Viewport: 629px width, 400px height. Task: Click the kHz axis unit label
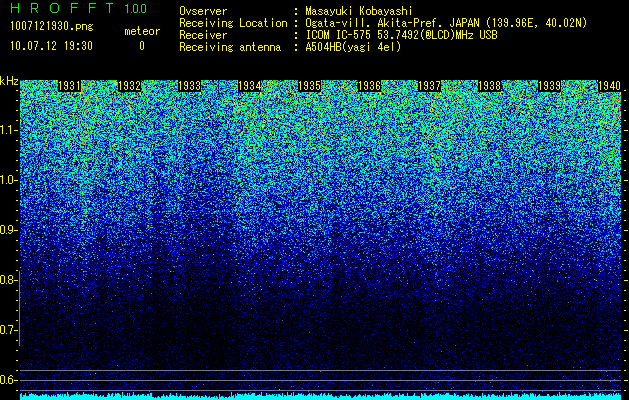(x=9, y=81)
